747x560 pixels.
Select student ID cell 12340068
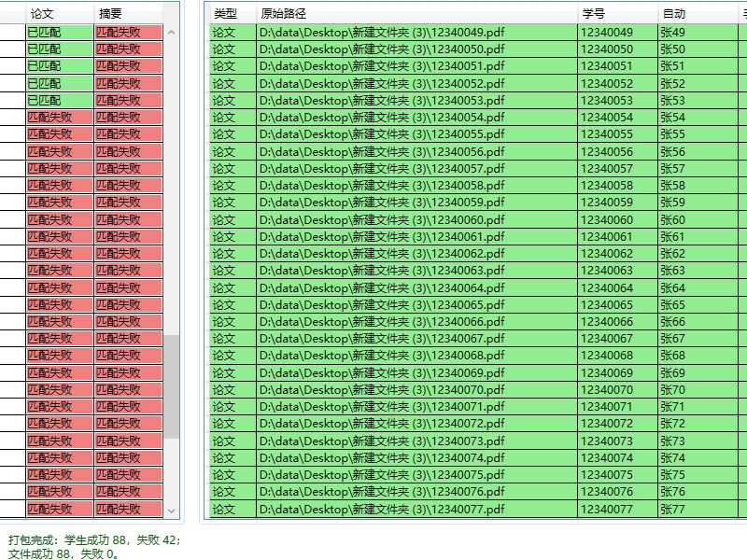click(607, 356)
